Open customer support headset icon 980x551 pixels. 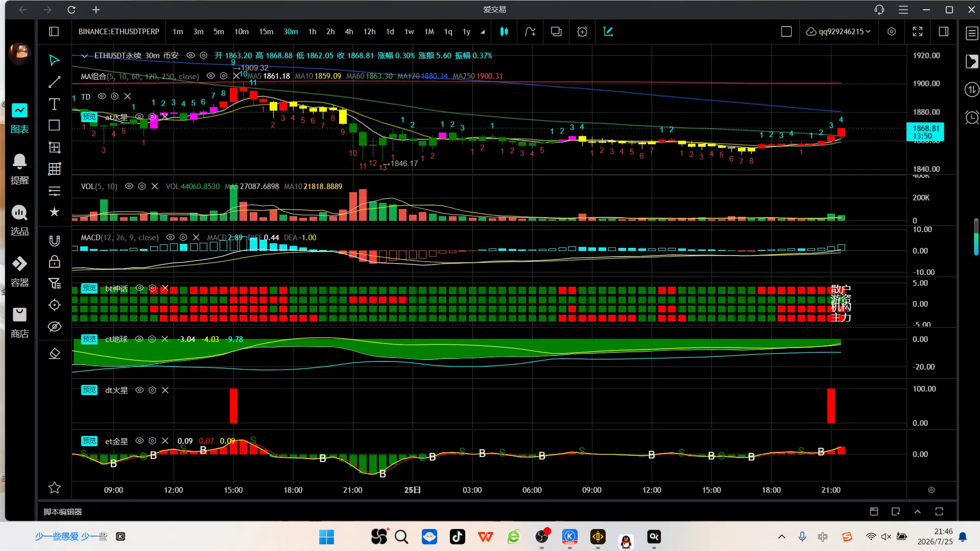[879, 10]
